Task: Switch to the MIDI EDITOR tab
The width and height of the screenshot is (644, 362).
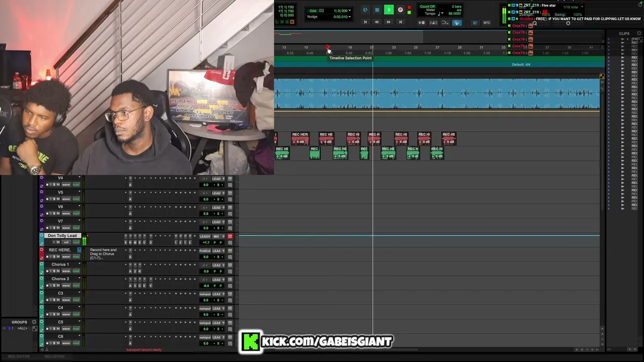Action: [18, 356]
